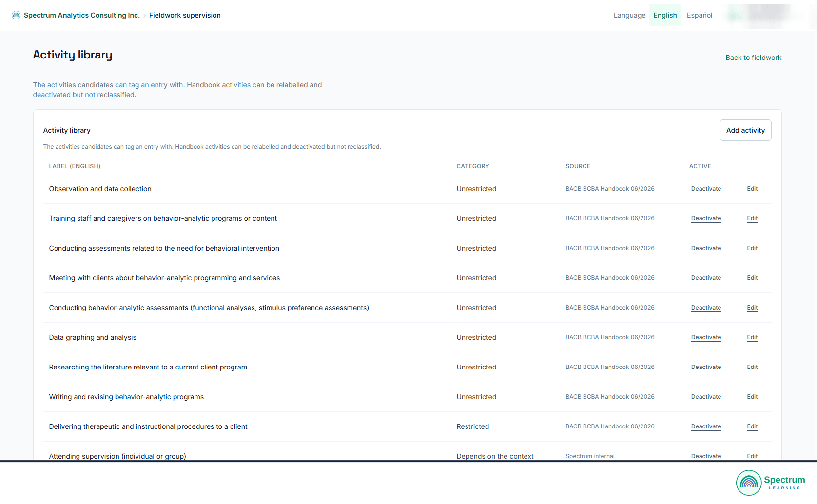The width and height of the screenshot is (817, 504).
Task: Deactivate Data graphing and analysis
Action: click(706, 337)
